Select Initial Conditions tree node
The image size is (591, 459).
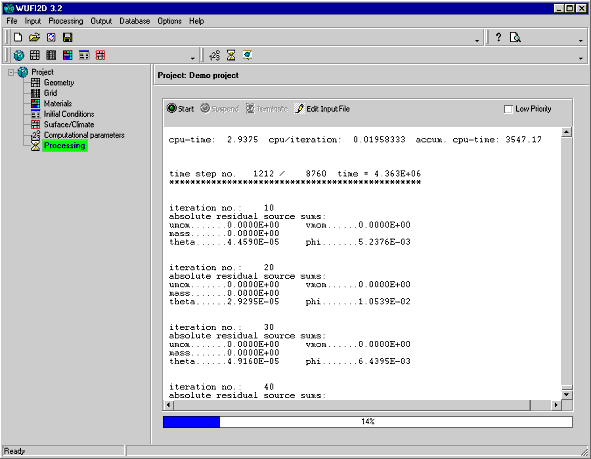coord(69,114)
